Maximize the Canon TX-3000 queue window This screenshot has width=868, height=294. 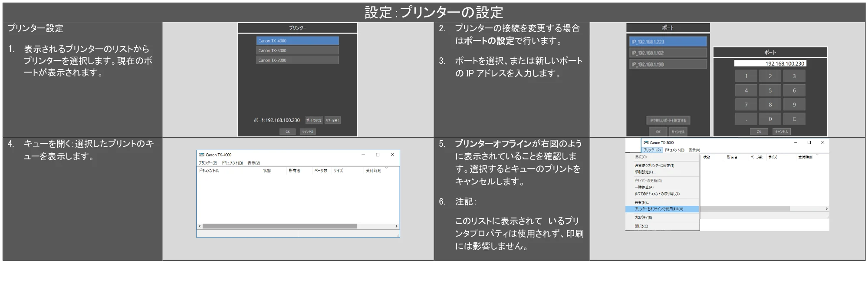coord(809,142)
